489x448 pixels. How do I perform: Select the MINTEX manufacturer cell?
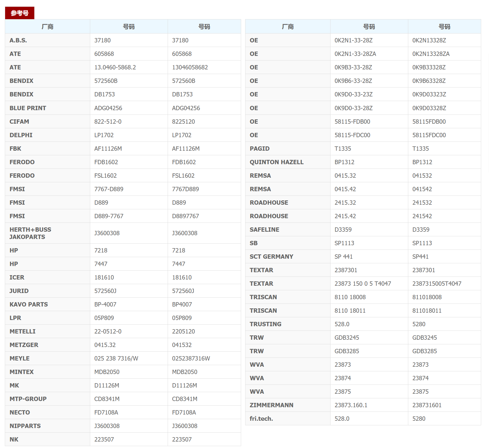coord(48,372)
